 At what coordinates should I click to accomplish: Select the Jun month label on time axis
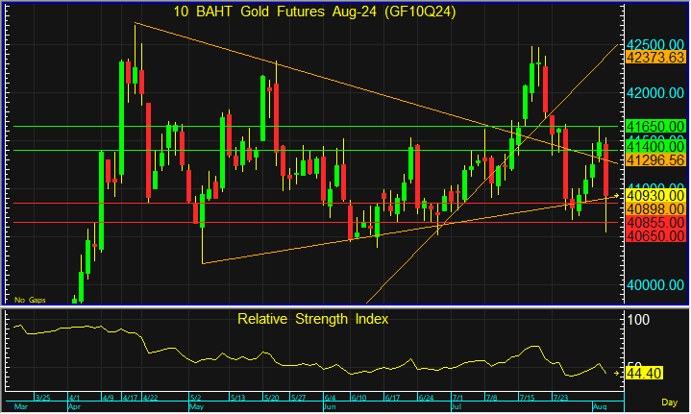(x=331, y=408)
